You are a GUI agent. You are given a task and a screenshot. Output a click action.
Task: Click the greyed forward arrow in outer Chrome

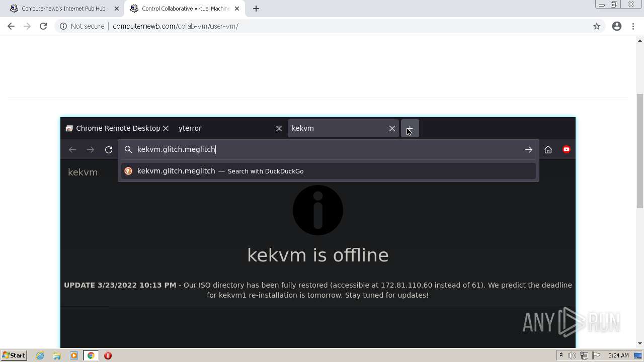click(x=27, y=26)
